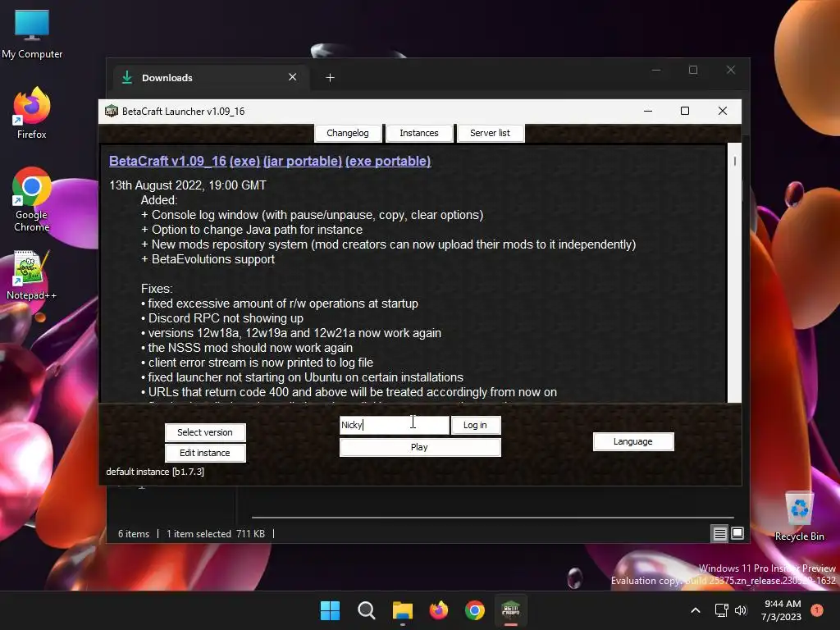Viewport: 840px width, 630px height.
Task: Open the Changelog tab
Action: click(x=348, y=133)
